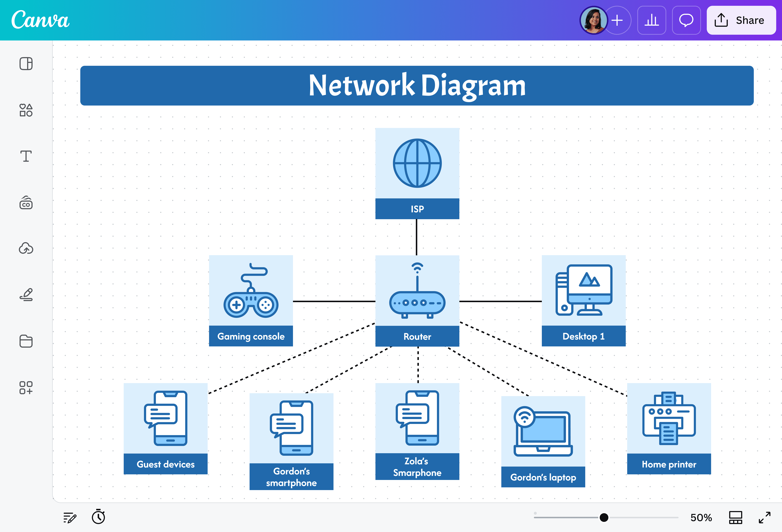Image resolution: width=782 pixels, height=532 pixels.
Task: Select the Text tool
Action: point(26,156)
